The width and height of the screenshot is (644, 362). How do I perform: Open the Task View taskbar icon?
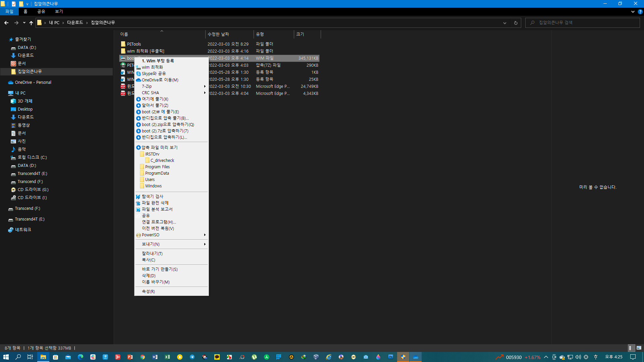pyautogui.click(x=30, y=357)
